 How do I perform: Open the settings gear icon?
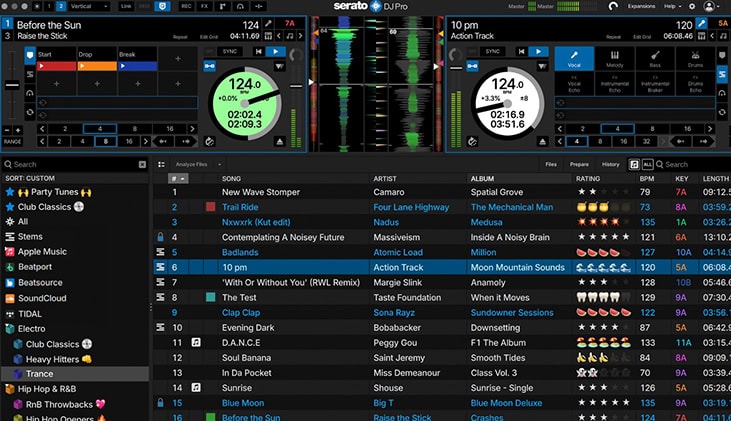click(692, 6)
